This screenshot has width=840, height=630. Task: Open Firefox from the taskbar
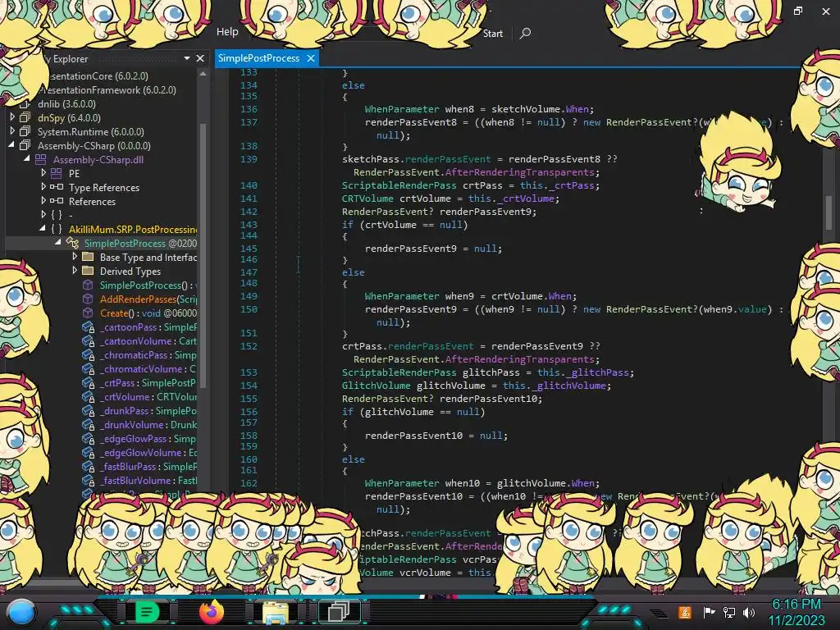click(x=212, y=611)
